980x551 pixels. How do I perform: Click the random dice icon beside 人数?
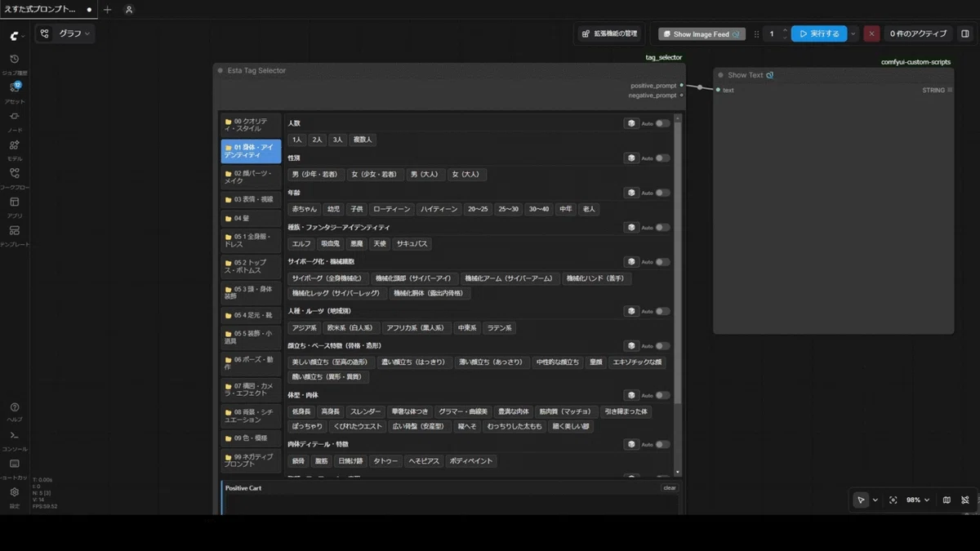pyautogui.click(x=630, y=123)
